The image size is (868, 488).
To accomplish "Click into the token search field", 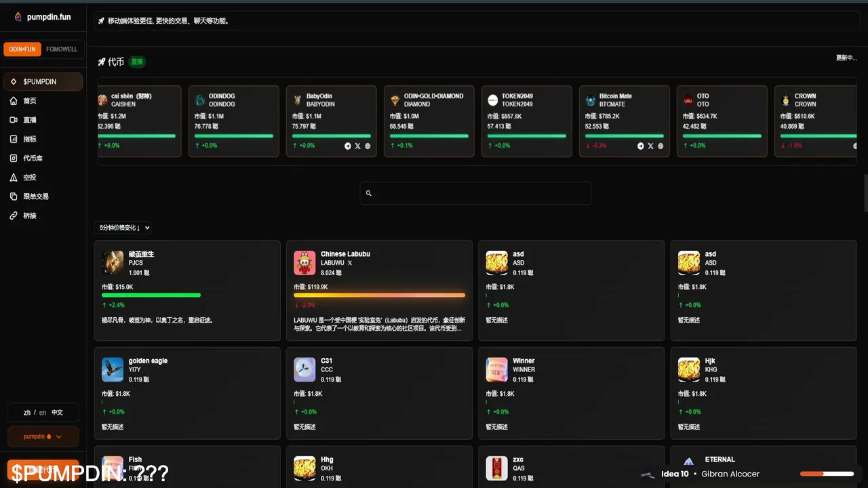I will [475, 193].
